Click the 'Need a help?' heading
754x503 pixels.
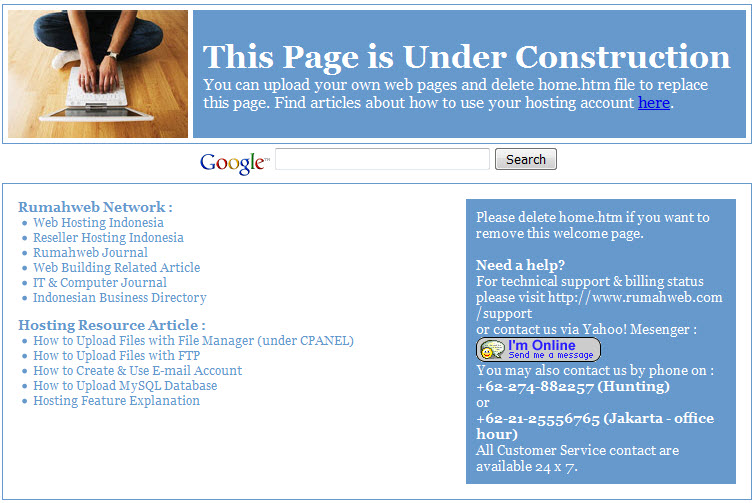520,265
